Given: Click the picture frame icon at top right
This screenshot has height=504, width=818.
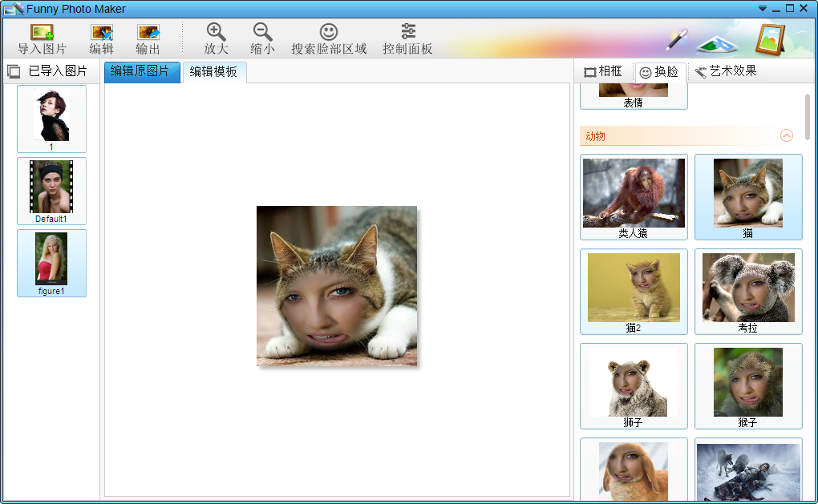Looking at the screenshot, I should [x=770, y=38].
